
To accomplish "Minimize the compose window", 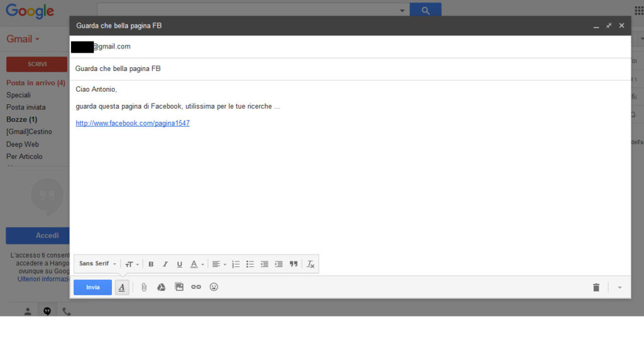I will click(596, 26).
